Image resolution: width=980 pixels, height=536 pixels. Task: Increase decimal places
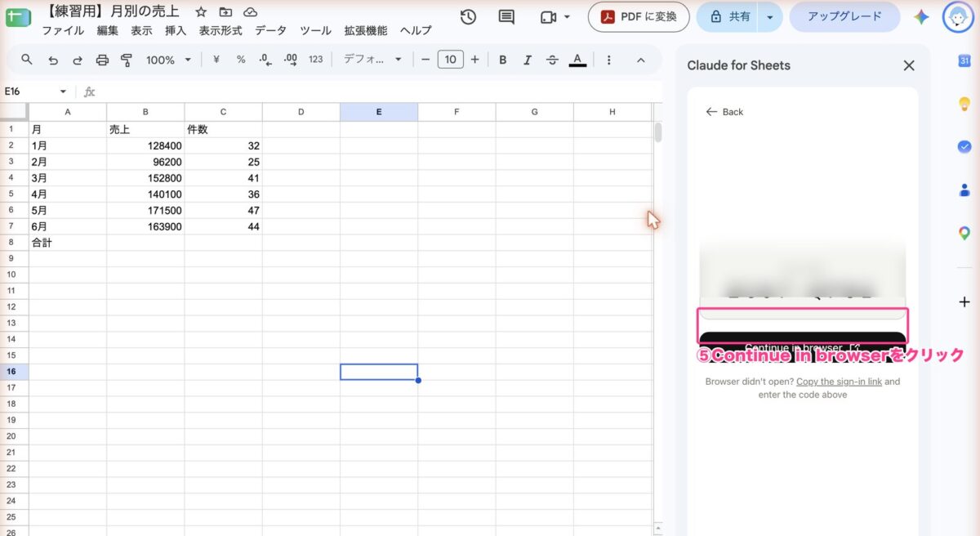point(290,60)
